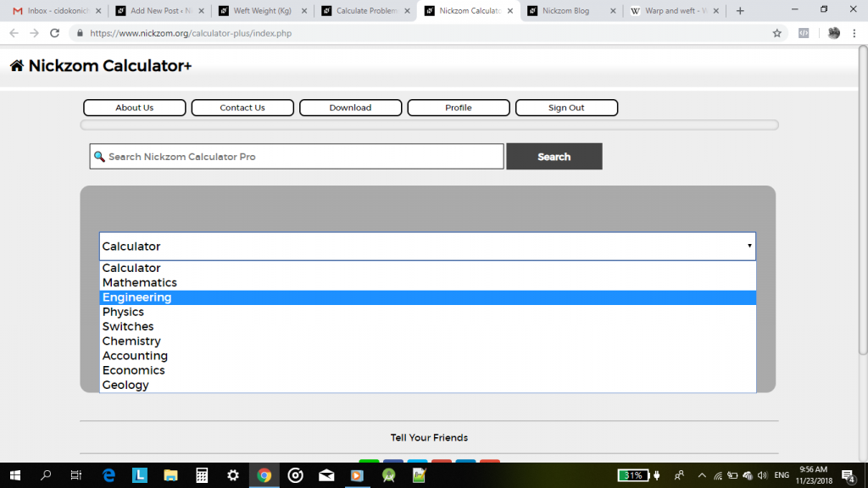Open Notepad++ icon on taskbar

(419, 475)
